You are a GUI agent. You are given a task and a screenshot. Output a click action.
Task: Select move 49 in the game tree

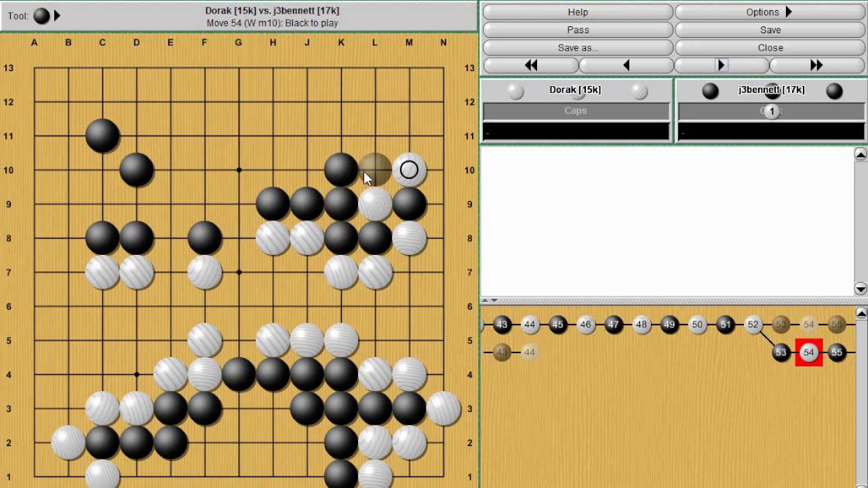(669, 325)
